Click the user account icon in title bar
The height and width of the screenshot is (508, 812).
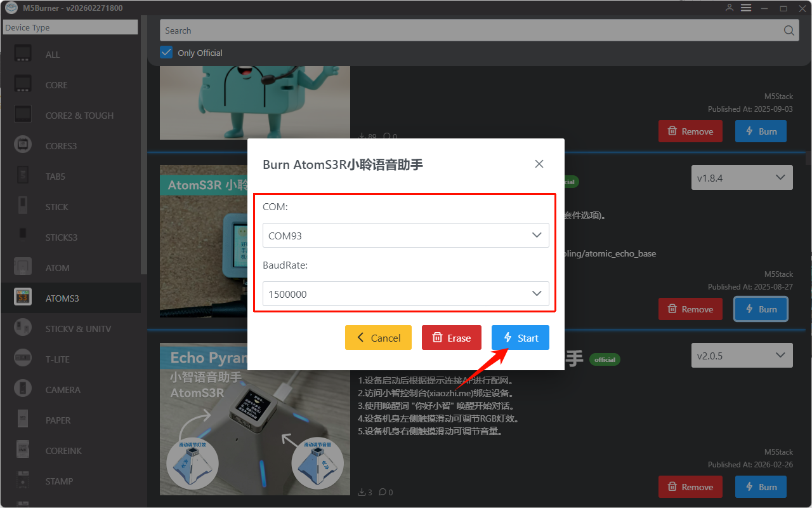tap(730, 8)
